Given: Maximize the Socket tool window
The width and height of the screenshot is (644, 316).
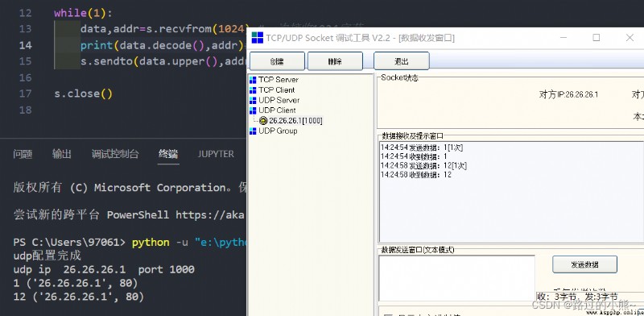Looking at the screenshot, I should (x=596, y=38).
